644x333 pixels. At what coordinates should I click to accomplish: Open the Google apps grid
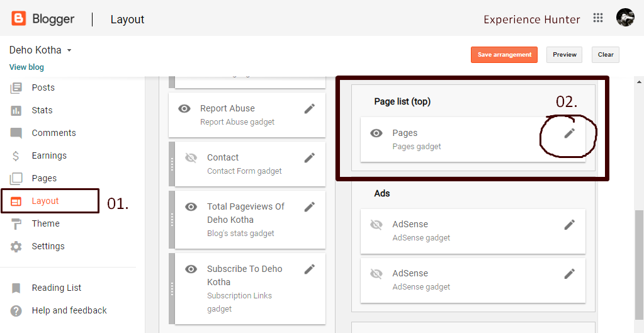[x=598, y=18]
